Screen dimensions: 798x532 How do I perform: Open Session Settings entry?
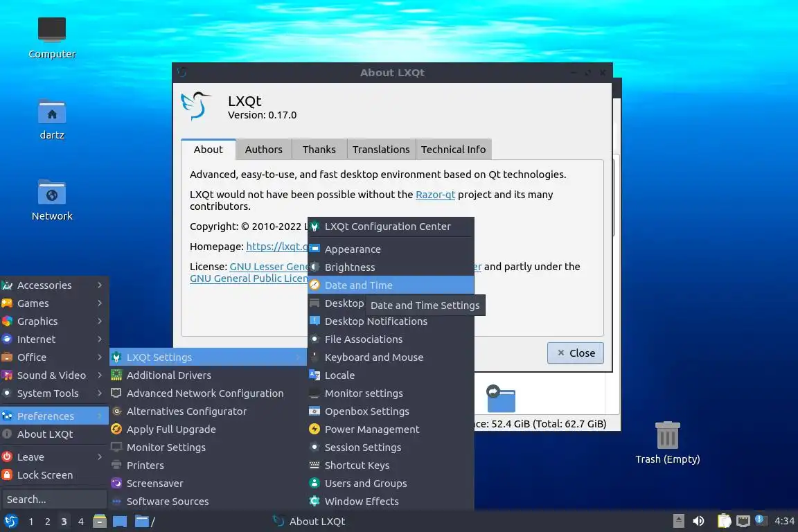(x=391, y=447)
